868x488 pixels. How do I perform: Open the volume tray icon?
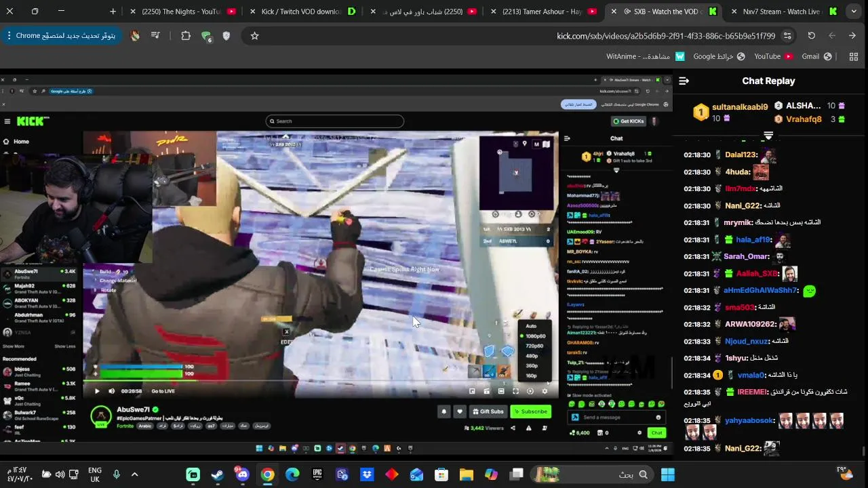coord(60,474)
